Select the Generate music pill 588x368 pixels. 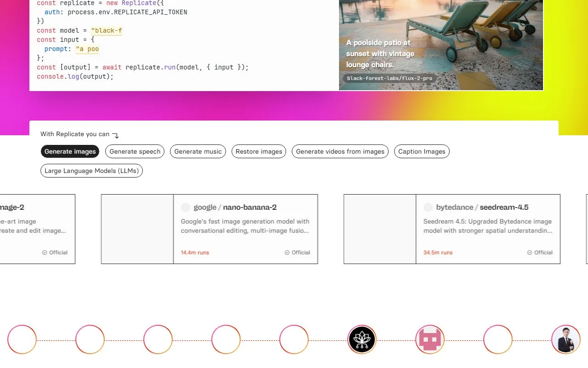point(198,151)
